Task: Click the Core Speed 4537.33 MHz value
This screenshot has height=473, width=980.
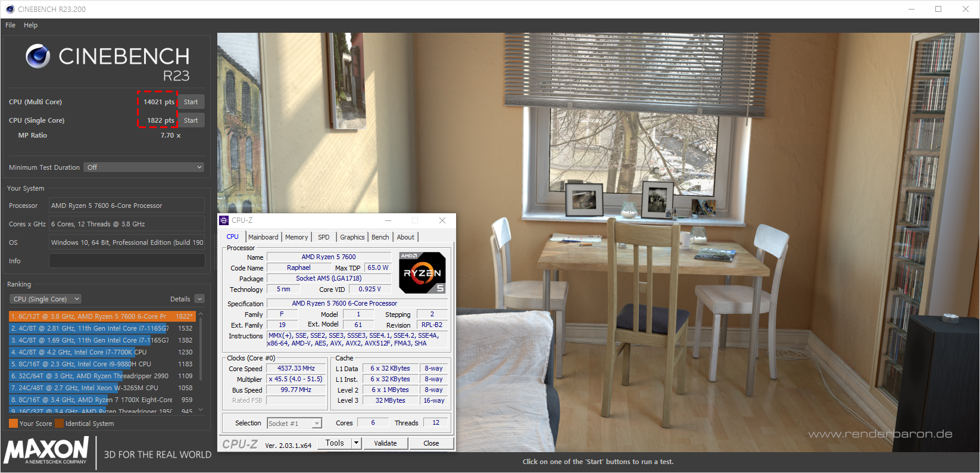Action: coord(296,369)
